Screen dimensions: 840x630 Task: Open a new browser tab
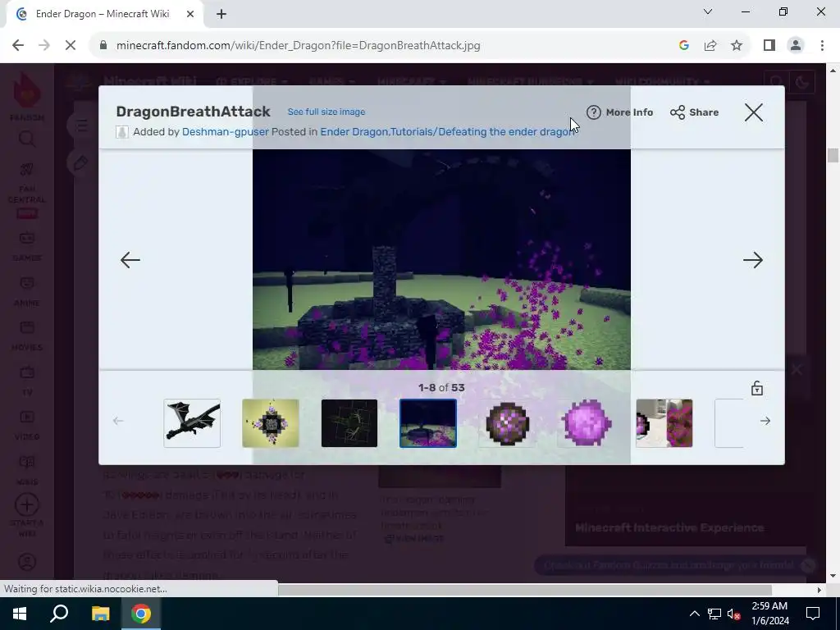[221, 15]
